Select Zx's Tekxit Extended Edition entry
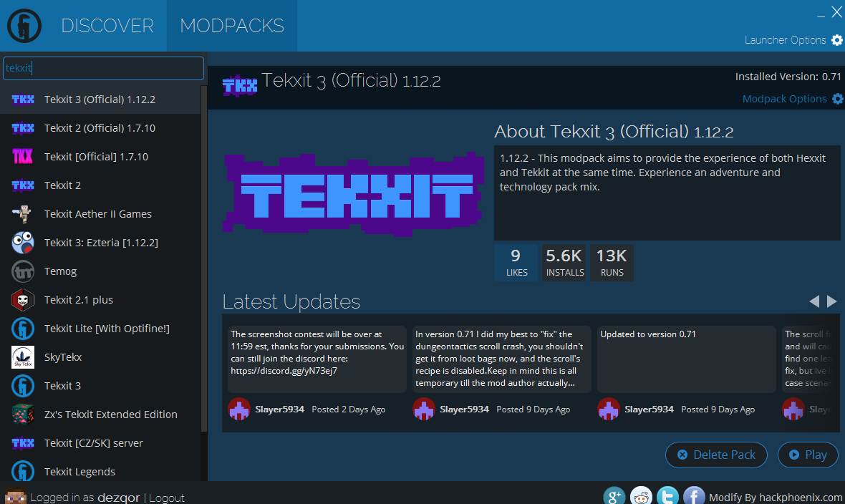Viewport: 845px width, 504px height. pyautogui.click(x=100, y=414)
